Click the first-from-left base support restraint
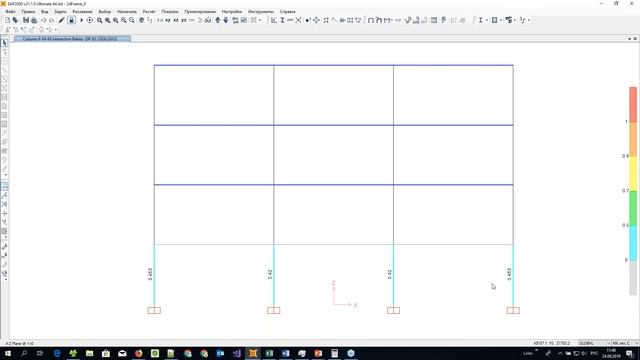 [x=154, y=311]
